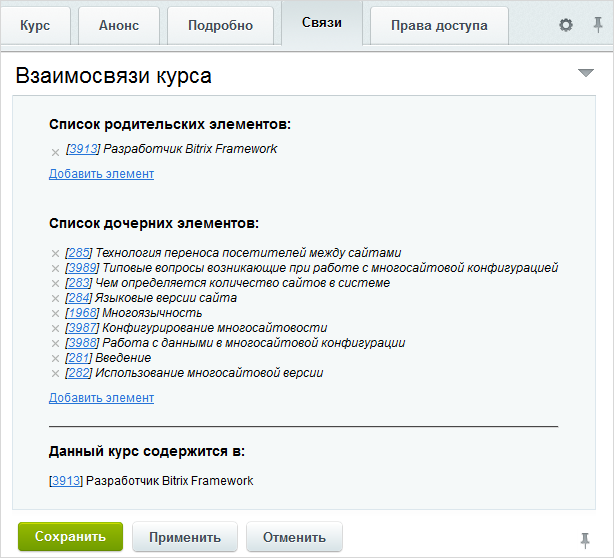Collapse the Взаимосвязи курса section arrow
The image size is (614, 558).
point(586,73)
